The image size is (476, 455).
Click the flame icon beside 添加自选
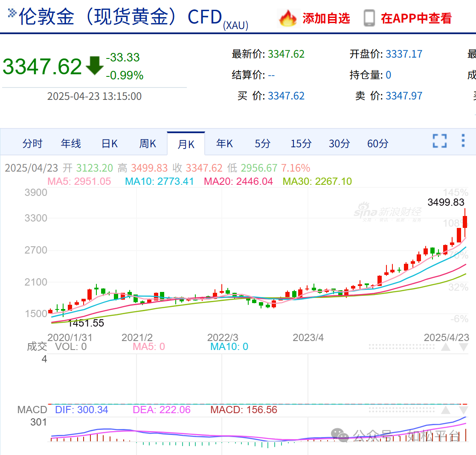click(x=287, y=18)
